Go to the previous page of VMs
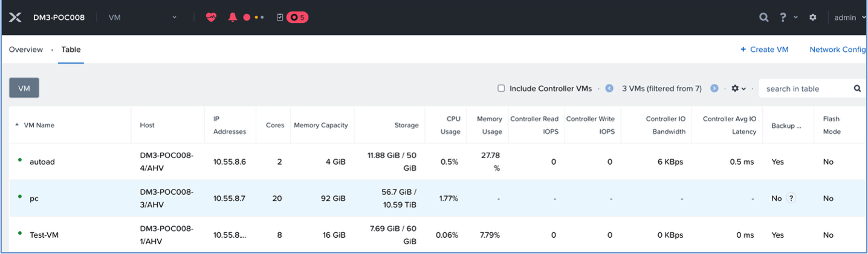This screenshot has width=868, height=254. tap(609, 88)
